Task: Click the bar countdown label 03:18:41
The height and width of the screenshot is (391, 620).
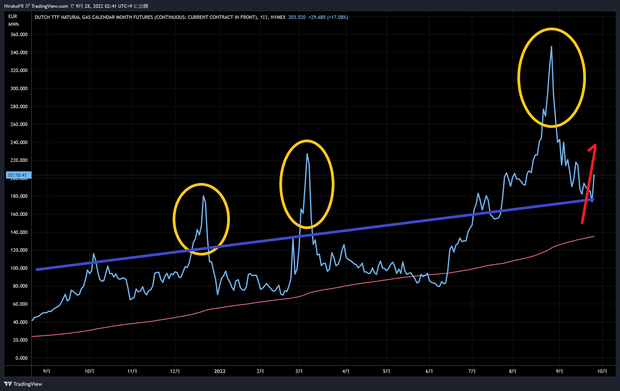Action: coord(18,175)
